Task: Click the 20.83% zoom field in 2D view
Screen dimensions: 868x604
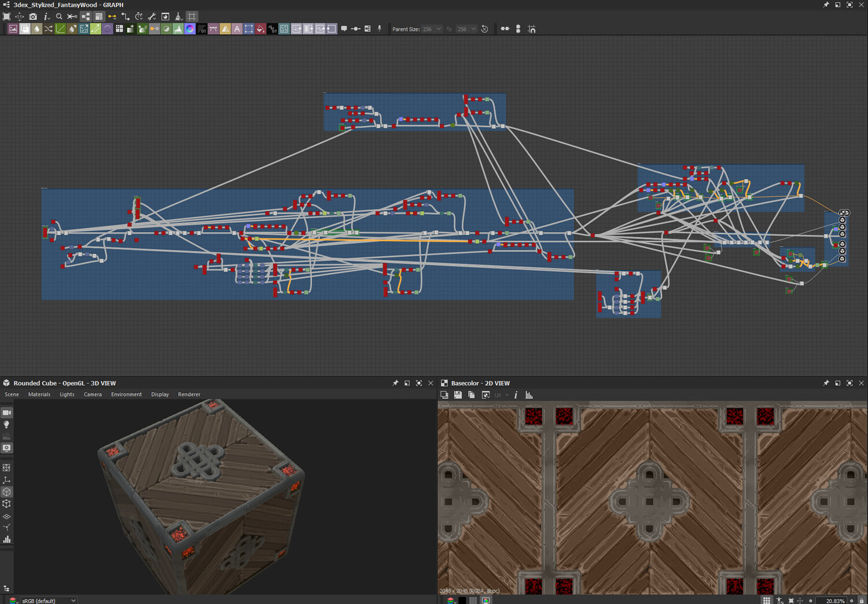Action: pos(832,601)
